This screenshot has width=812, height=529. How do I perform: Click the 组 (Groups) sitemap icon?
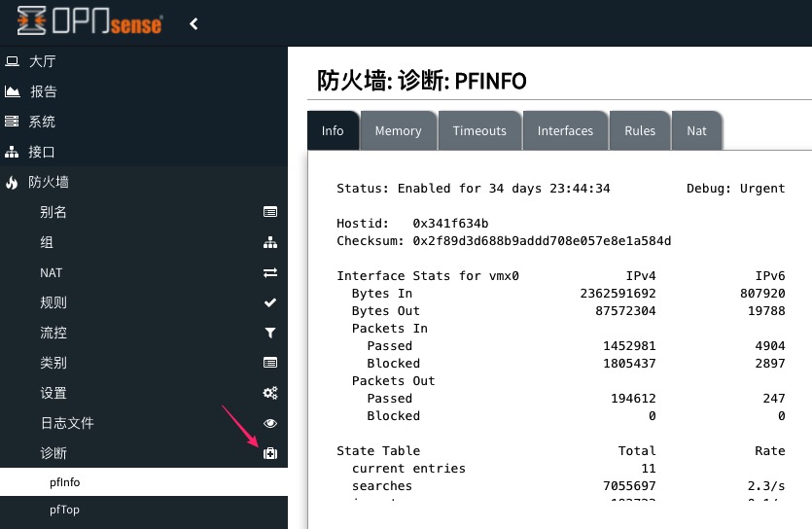(270, 242)
